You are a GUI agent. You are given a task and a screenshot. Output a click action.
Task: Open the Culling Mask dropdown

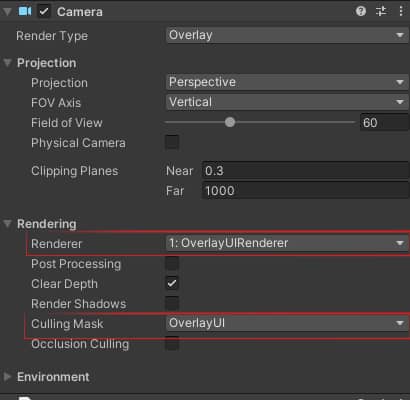287,323
